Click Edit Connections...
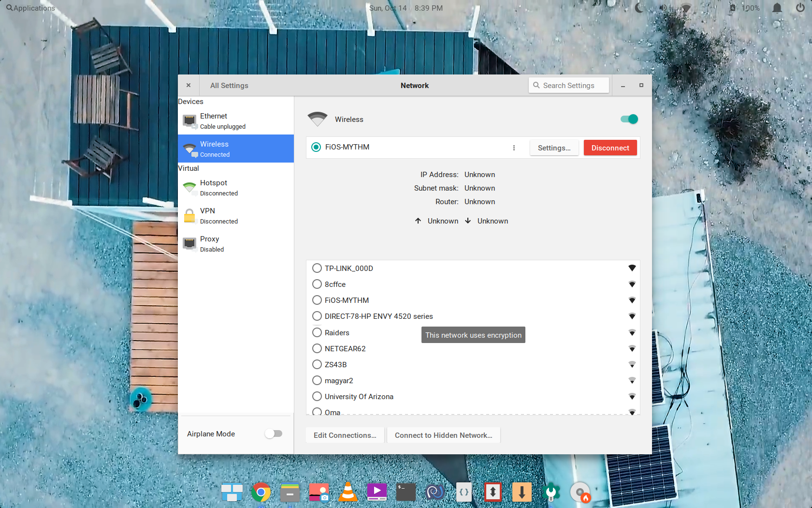 pos(345,435)
